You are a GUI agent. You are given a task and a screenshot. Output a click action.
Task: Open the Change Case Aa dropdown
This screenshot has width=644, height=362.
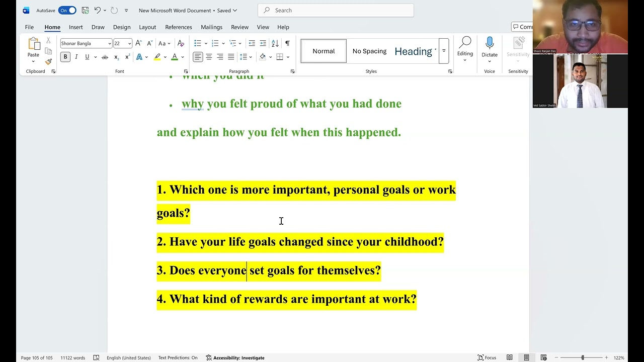[165, 43]
